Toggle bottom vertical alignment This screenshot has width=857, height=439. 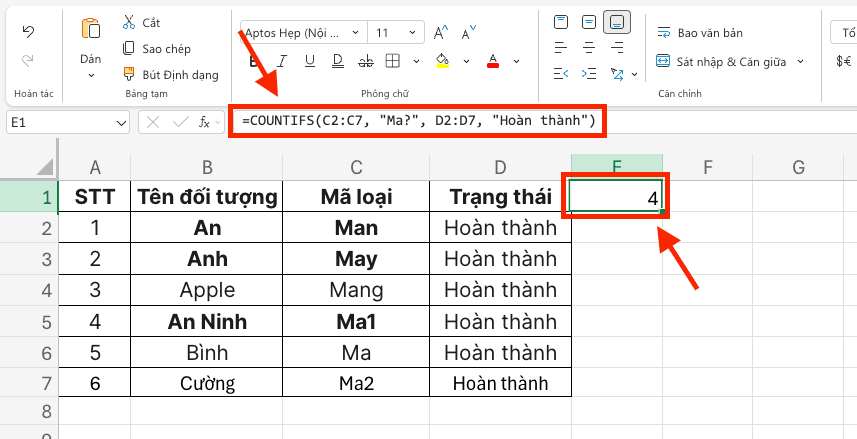pos(617,22)
